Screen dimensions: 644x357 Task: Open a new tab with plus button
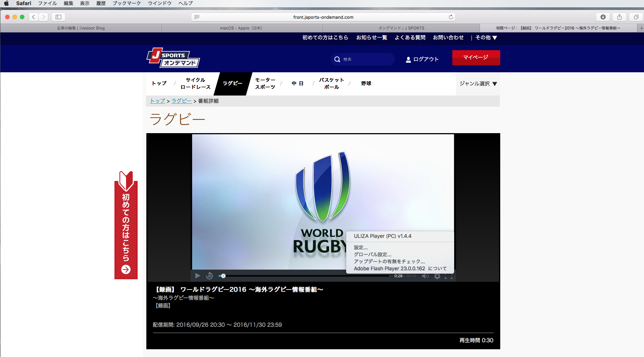tap(641, 28)
